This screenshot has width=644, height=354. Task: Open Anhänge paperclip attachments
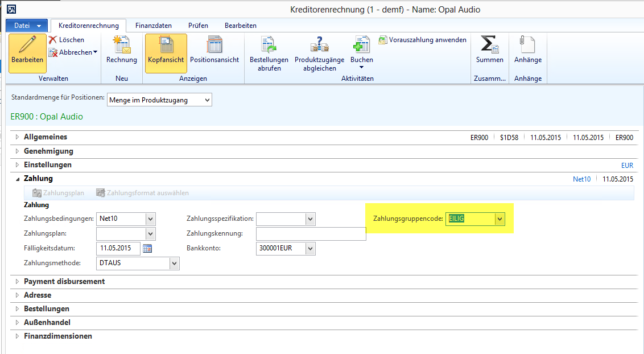coord(527,46)
